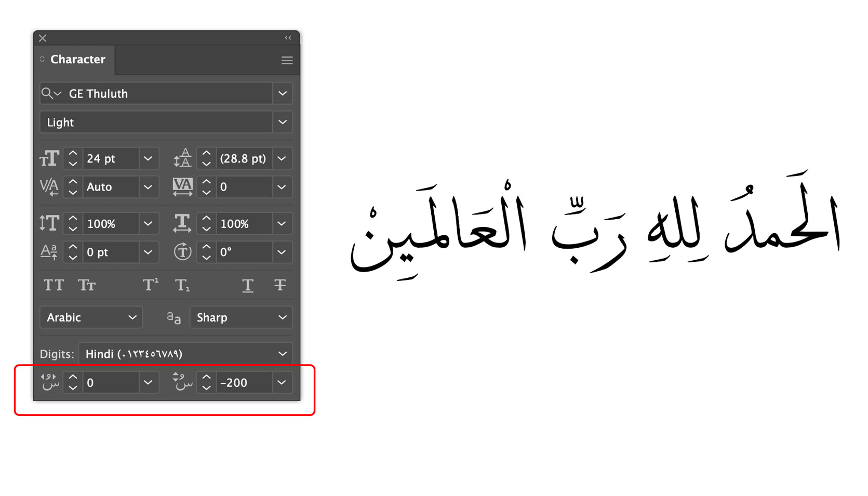This screenshot has height=496, width=868.
Task: Select the character rotation icon
Action: [182, 252]
